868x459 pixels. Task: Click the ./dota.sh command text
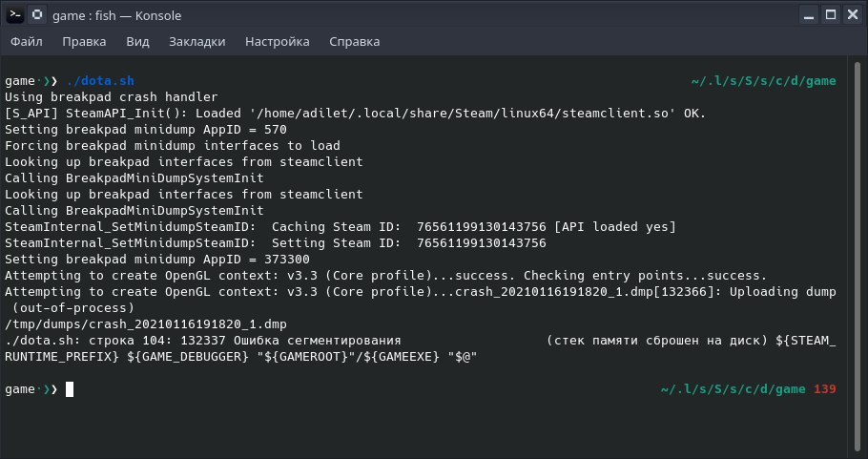click(x=100, y=81)
